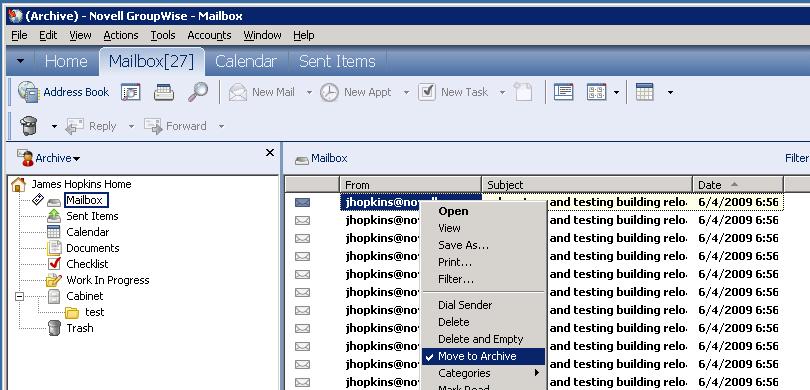Choose Delete and Empty from context menu

click(480, 339)
